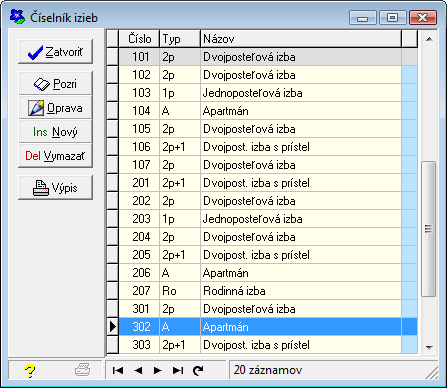The width and height of the screenshot is (447, 388).
Task: Click the Číslo column header
Action: click(x=139, y=39)
